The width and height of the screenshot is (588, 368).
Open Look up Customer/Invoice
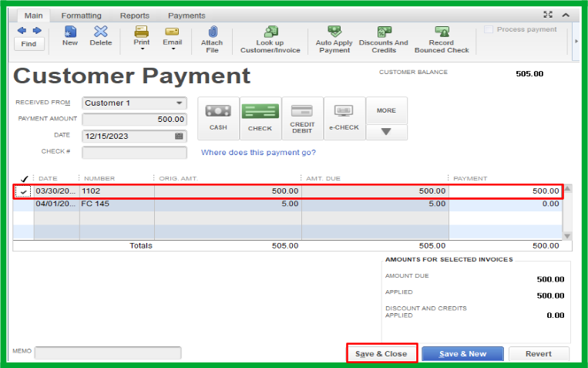270,39
